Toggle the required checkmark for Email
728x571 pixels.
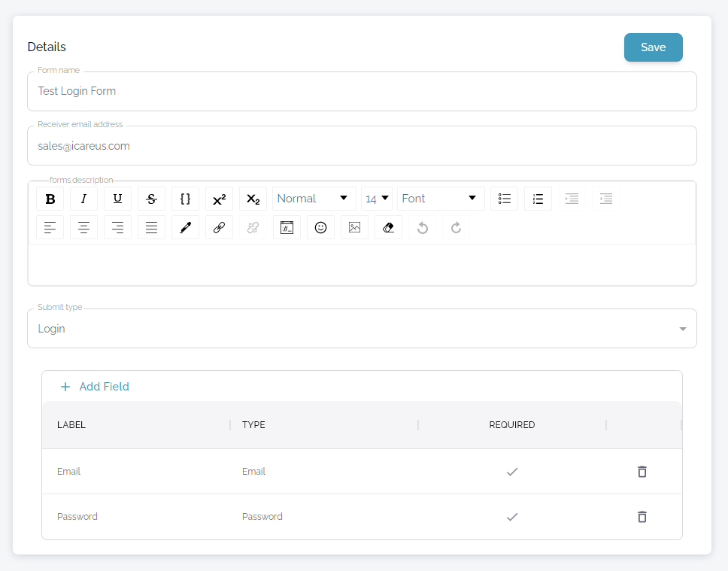(512, 472)
